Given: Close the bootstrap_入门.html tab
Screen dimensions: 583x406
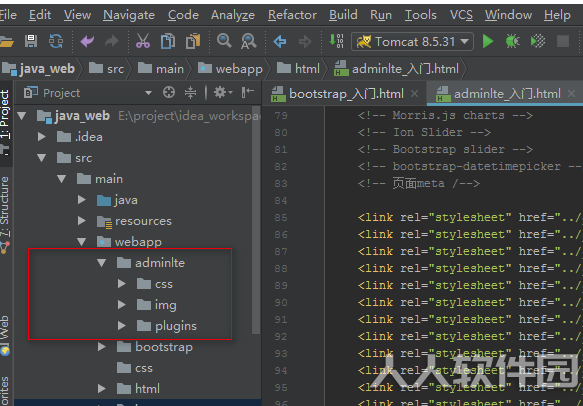Looking at the screenshot, I should pyautogui.click(x=414, y=94).
